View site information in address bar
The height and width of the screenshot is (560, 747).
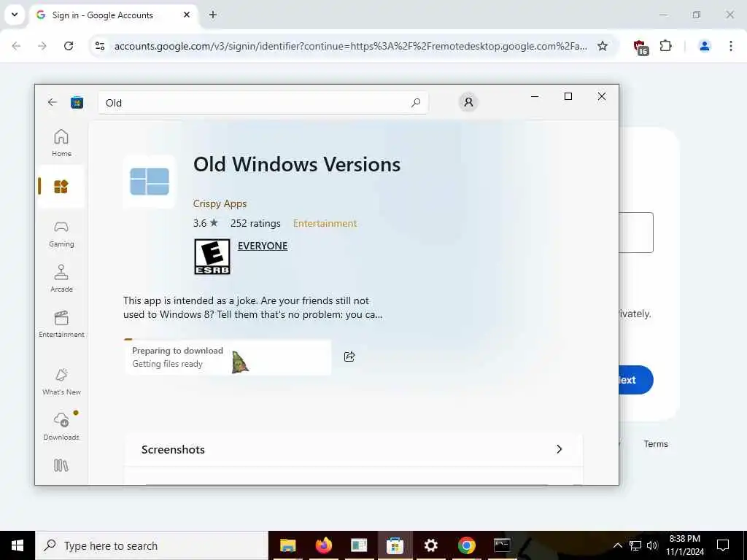(99, 46)
